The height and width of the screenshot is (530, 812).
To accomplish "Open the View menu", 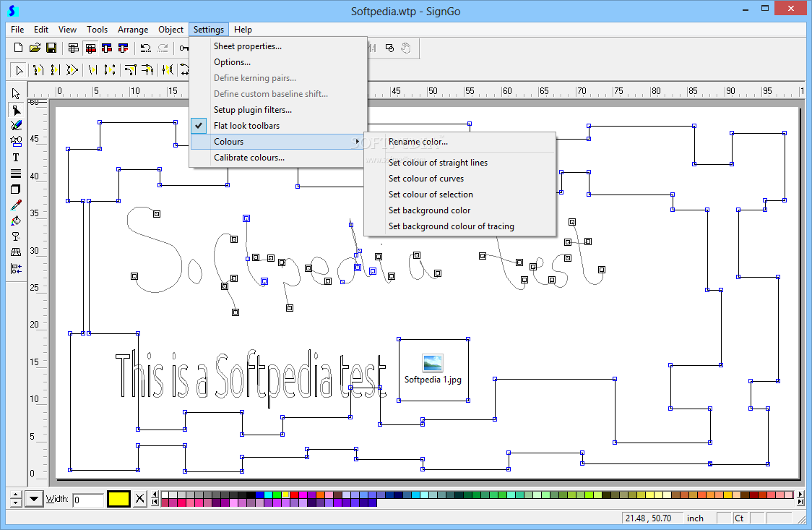I will pos(66,30).
